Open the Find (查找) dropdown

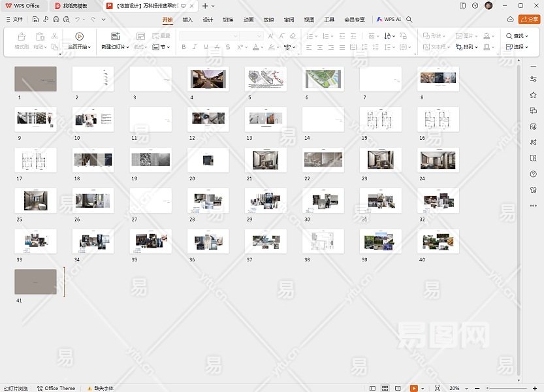click(518, 37)
